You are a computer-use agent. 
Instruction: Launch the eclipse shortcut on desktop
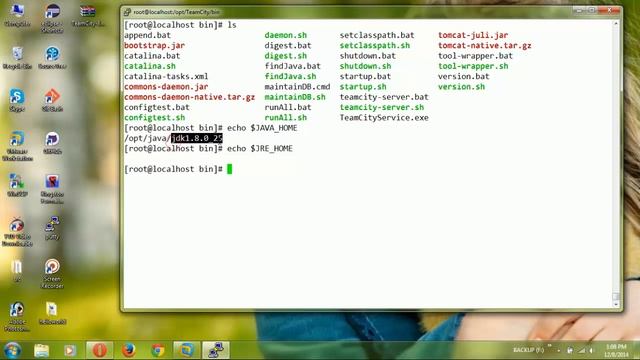52,18
